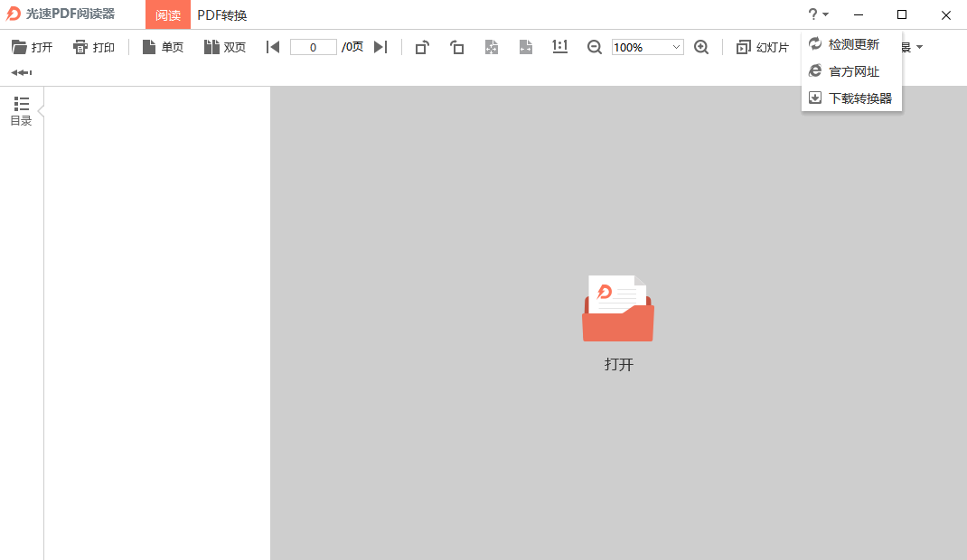Open the 目录 table of contents panel
The image size is (967, 560).
point(21,111)
